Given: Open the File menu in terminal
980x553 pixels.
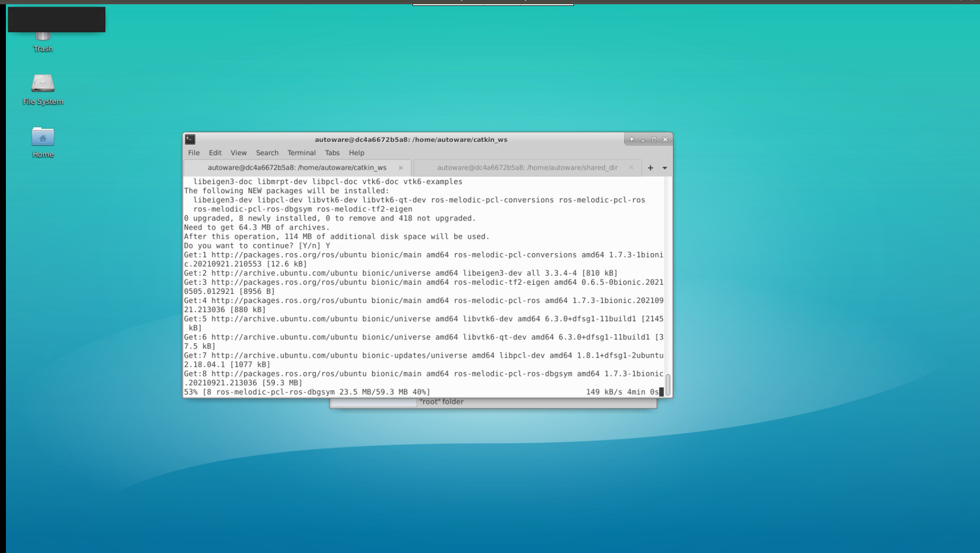Looking at the screenshot, I should click(x=194, y=153).
